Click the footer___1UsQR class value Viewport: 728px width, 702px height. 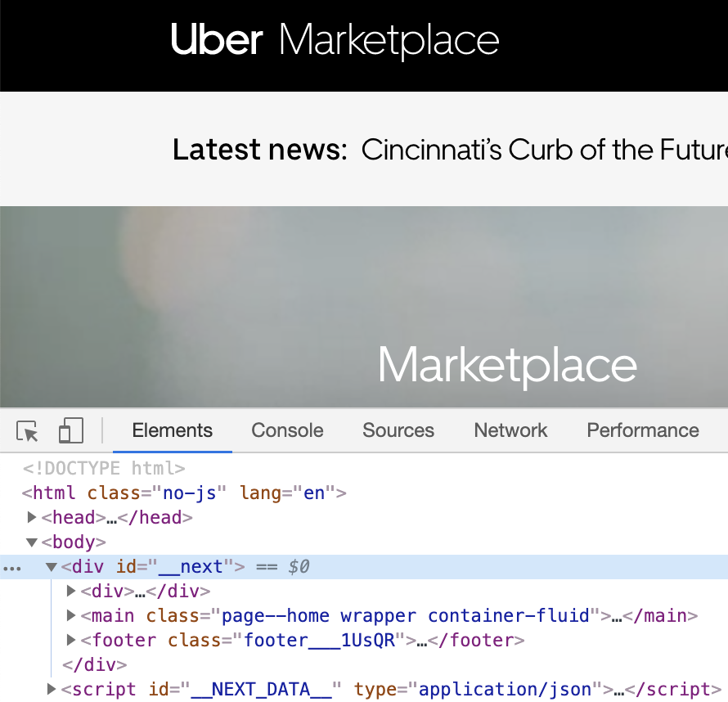(319, 641)
